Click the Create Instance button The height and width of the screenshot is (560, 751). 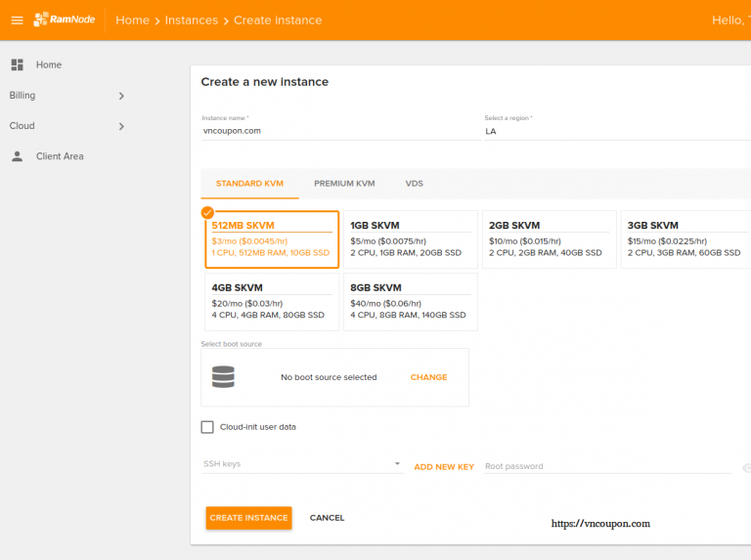click(248, 518)
